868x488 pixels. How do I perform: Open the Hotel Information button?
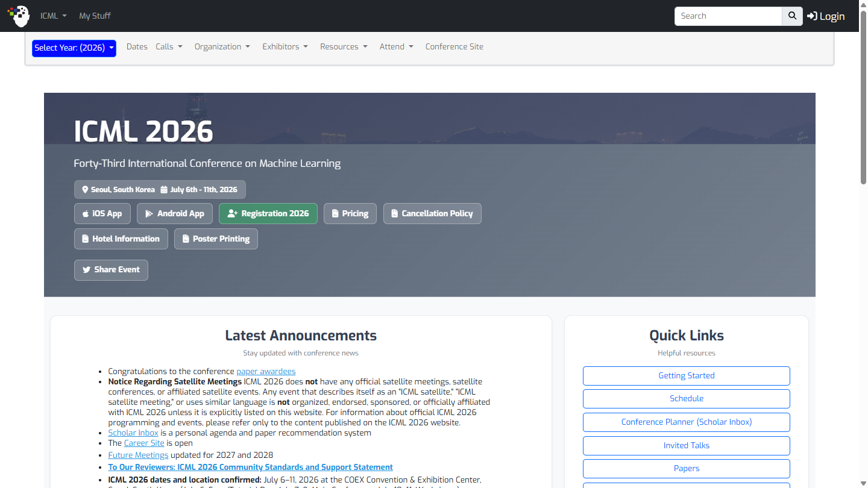pyautogui.click(x=121, y=239)
